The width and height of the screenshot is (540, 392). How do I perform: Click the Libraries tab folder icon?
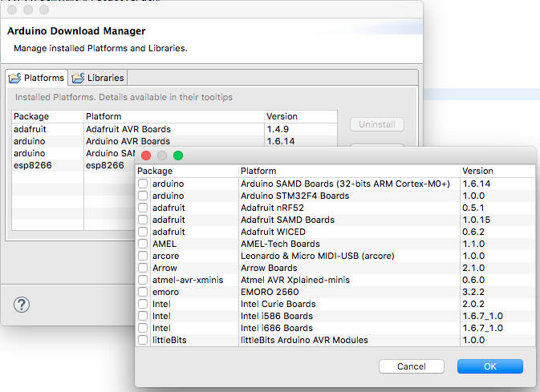click(78, 78)
